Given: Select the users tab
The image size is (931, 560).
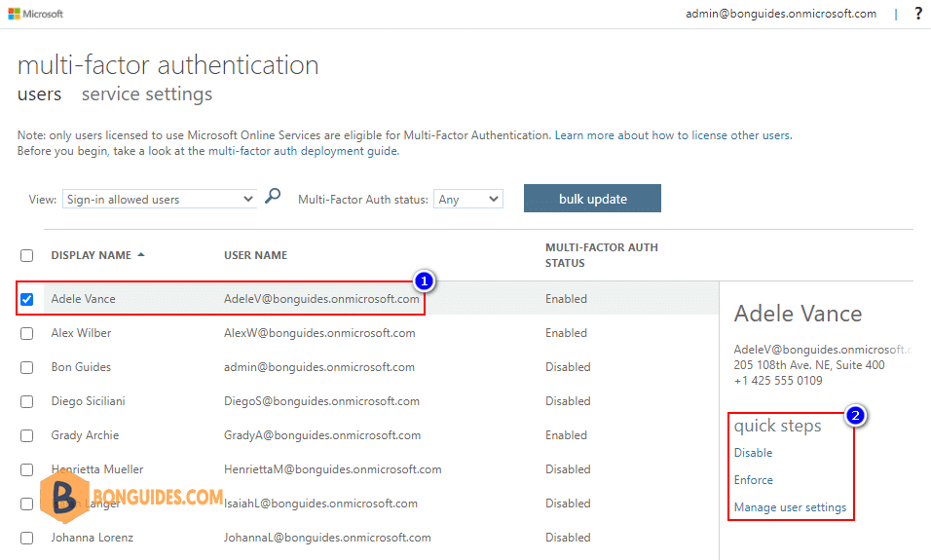Looking at the screenshot, I should 39,93.
